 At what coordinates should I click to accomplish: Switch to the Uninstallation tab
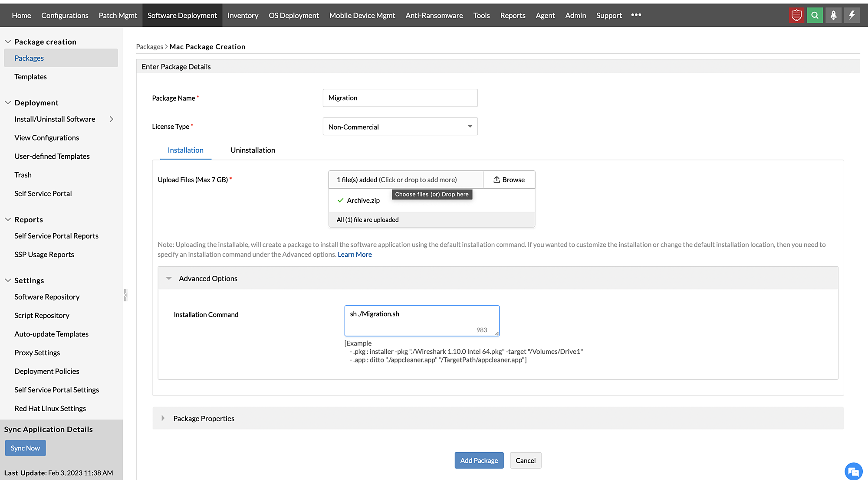[253, 150]
